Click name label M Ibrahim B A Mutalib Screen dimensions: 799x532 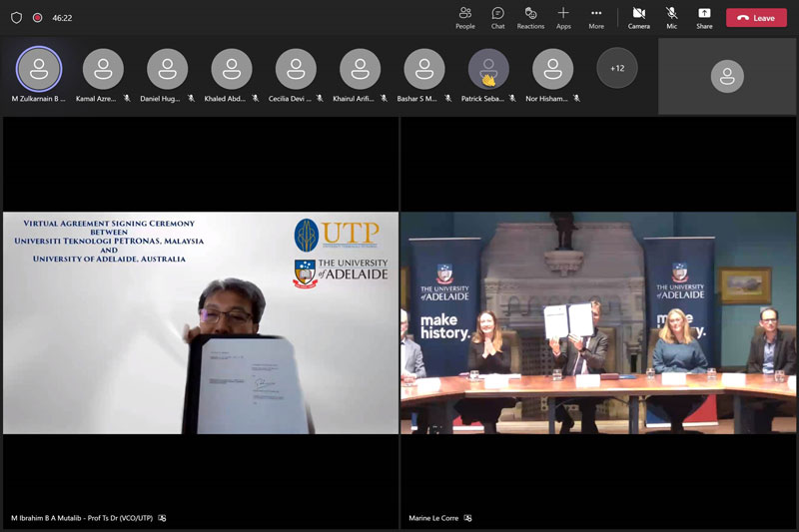(x=82, y=518)
